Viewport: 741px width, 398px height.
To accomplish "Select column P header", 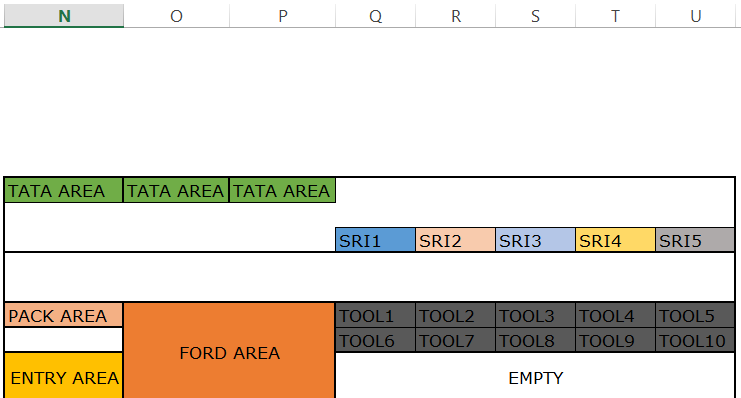I will [x=283, y=16].
